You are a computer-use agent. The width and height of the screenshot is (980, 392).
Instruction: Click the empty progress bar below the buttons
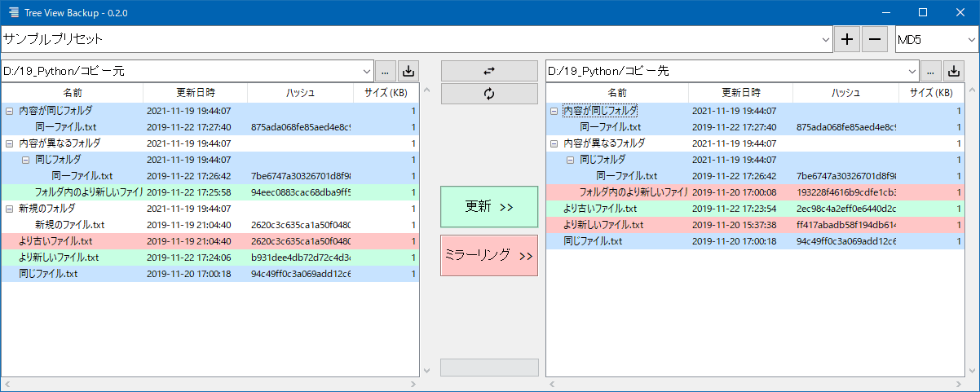(x=489, y=368)
